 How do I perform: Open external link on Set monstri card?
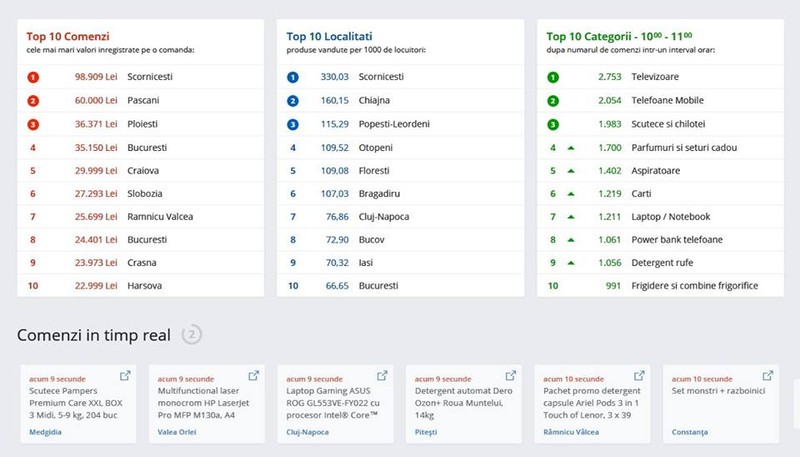[x=768, y=376]
